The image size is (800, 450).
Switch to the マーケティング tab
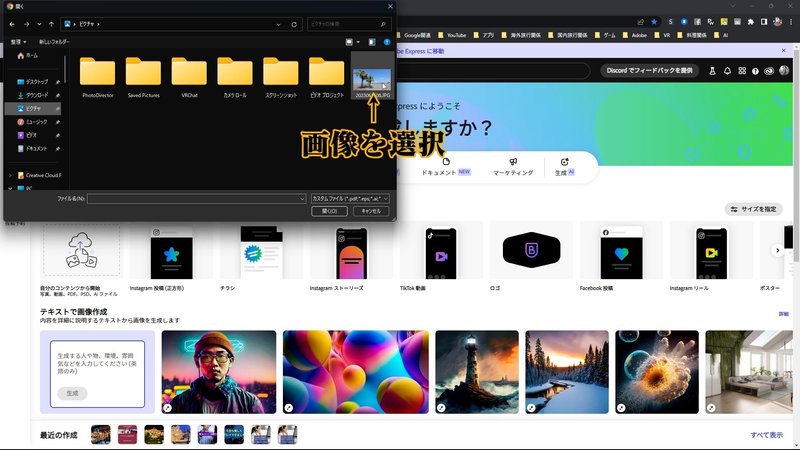coord(513,167)
